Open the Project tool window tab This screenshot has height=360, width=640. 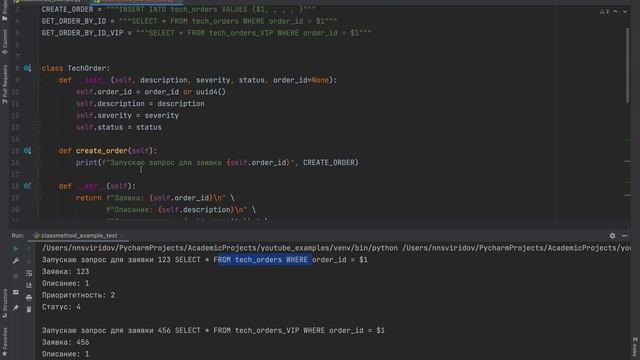point(4,10)
